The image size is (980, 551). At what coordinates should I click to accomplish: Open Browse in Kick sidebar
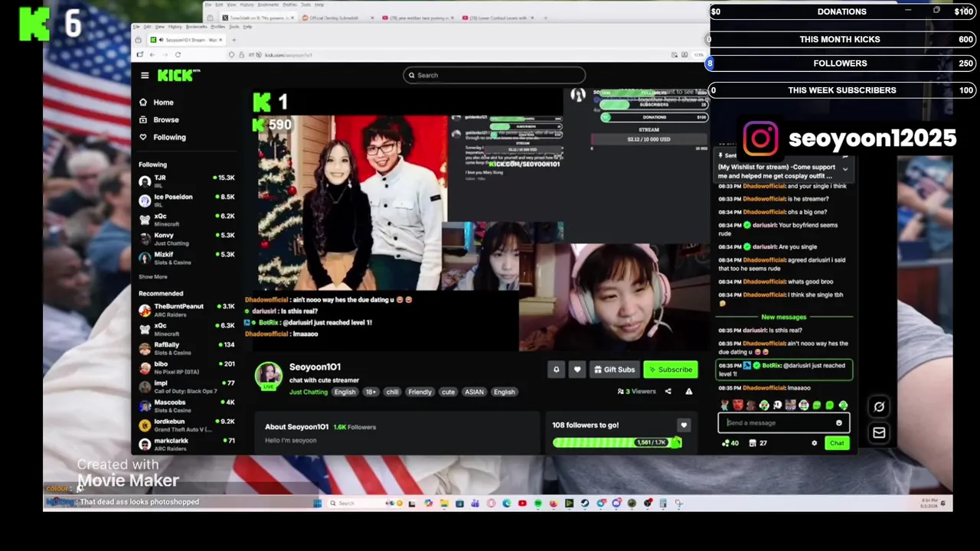coord(159,120)
